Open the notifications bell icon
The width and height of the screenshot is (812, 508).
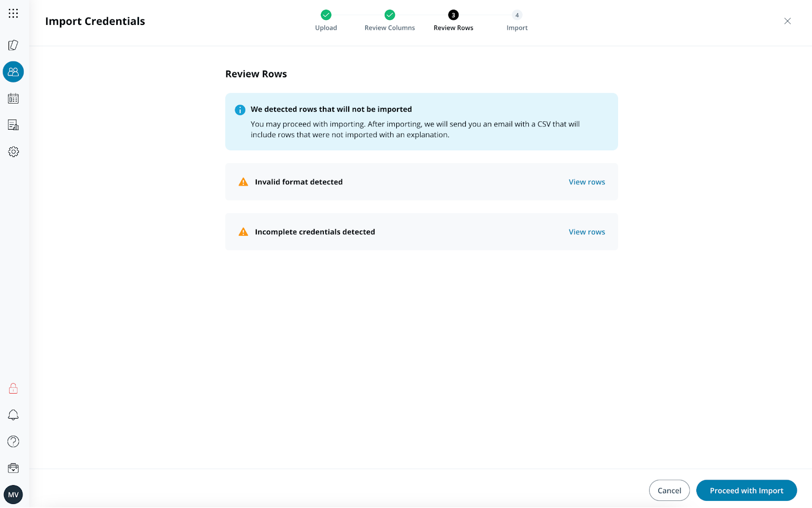pyautogui.click(x=13, y=415)
